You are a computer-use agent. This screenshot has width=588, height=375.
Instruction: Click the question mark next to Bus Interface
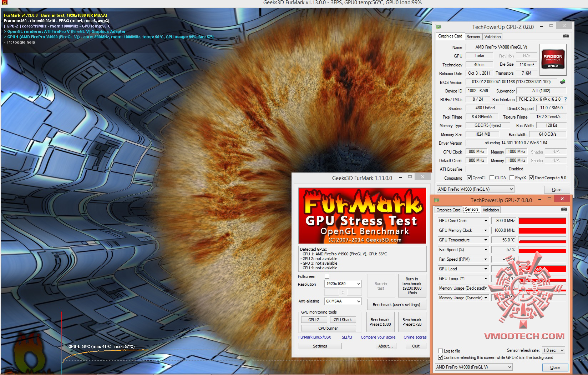(x=566, y=99)
